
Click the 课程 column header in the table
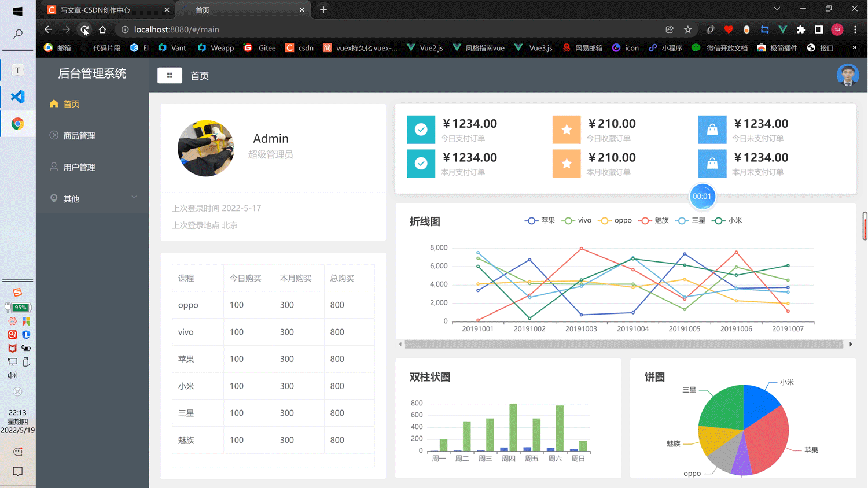click(186, 278)
